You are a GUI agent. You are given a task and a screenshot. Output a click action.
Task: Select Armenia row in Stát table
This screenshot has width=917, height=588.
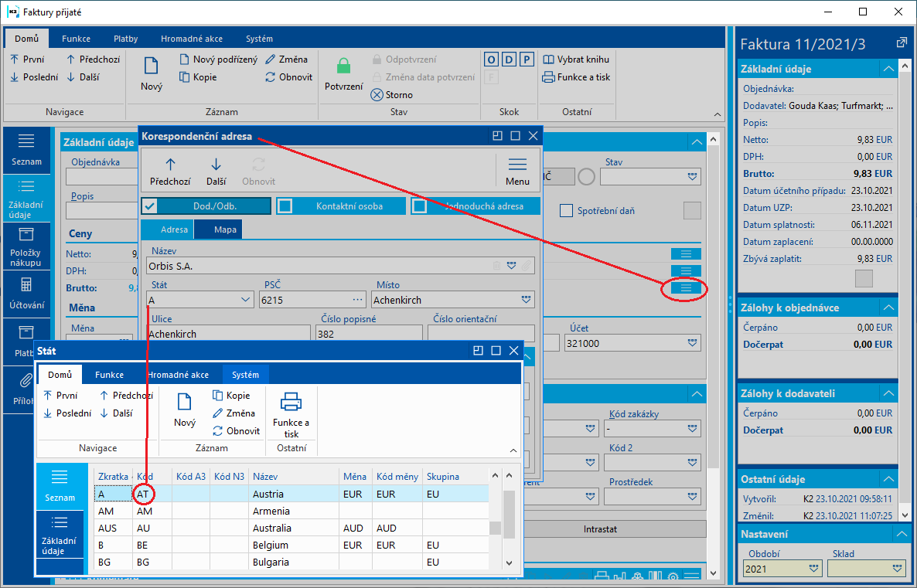pos(291,511)
